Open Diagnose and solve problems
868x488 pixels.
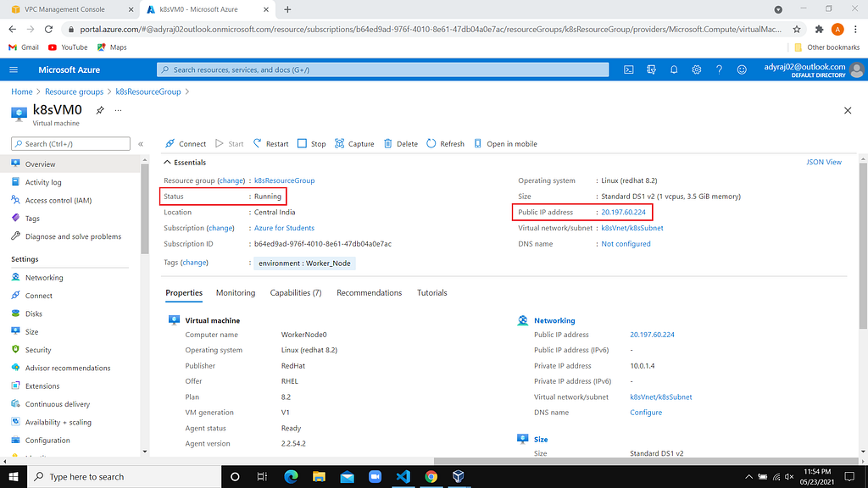(x=73, y=236)
